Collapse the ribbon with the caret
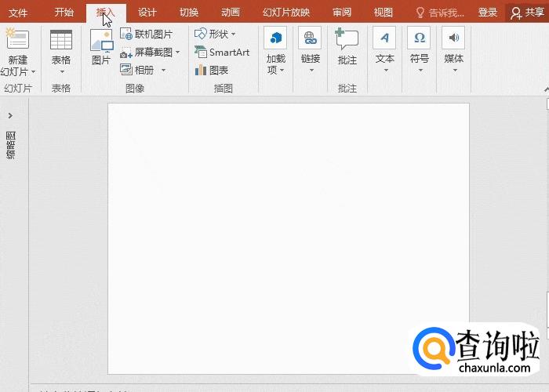Viewport: 549px width, 392px height. 547,89
